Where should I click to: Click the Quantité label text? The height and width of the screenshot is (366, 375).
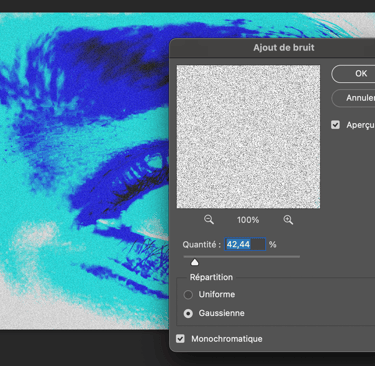[x=201, y=245]
